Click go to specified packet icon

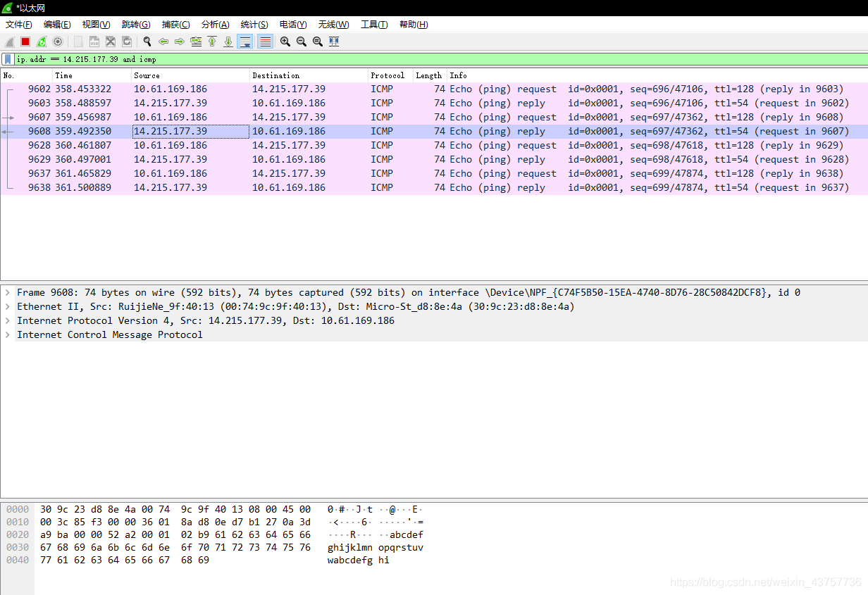tap(196, 42)
